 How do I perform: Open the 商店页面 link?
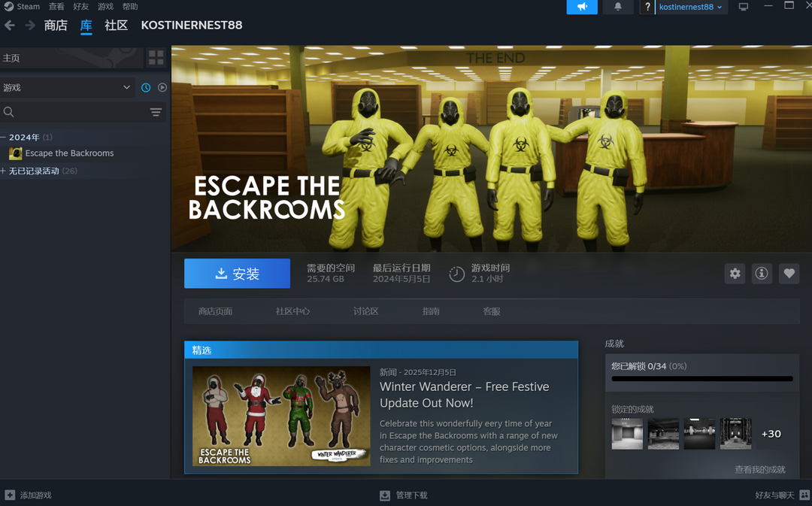coord(216,311)
